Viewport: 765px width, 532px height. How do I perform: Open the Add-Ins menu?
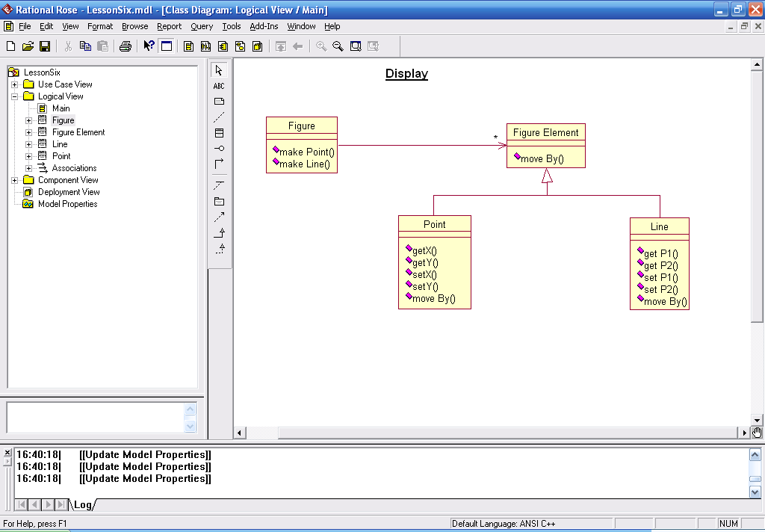coord(264,26)
